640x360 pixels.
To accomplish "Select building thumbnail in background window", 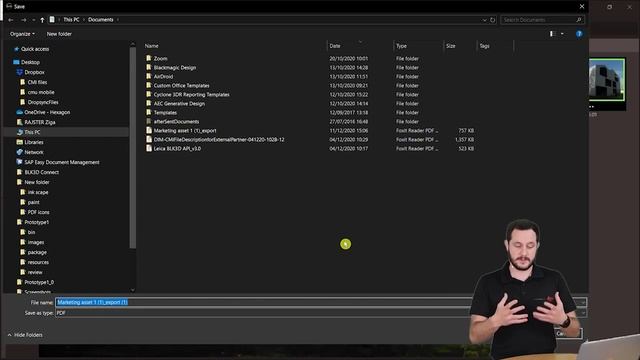I will pyautogui.click(x=607, y=80).
